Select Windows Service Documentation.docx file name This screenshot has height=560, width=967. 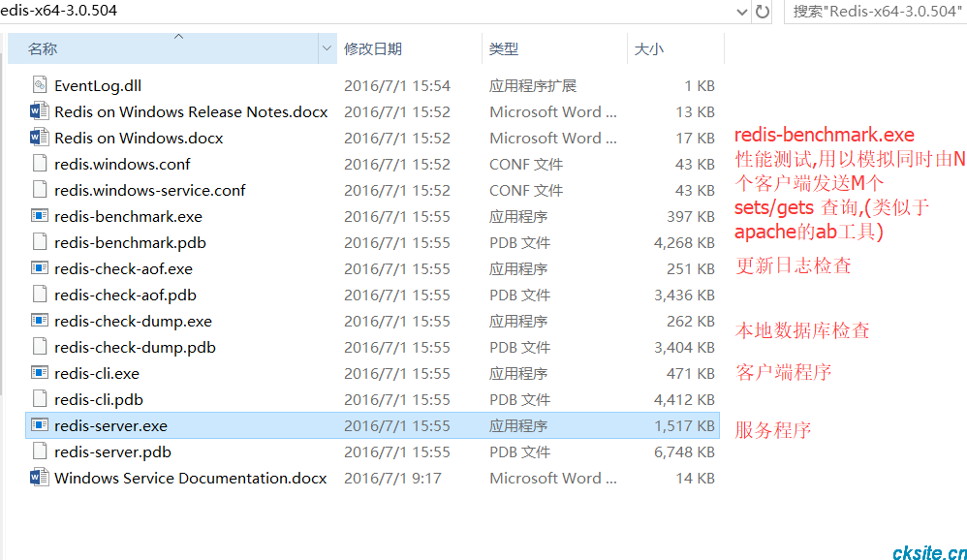point(191,478)
